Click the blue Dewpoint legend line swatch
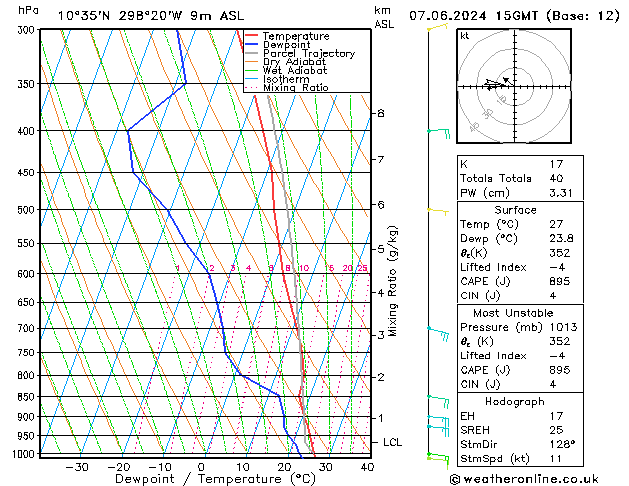629x486 pixels. (252, 44)
